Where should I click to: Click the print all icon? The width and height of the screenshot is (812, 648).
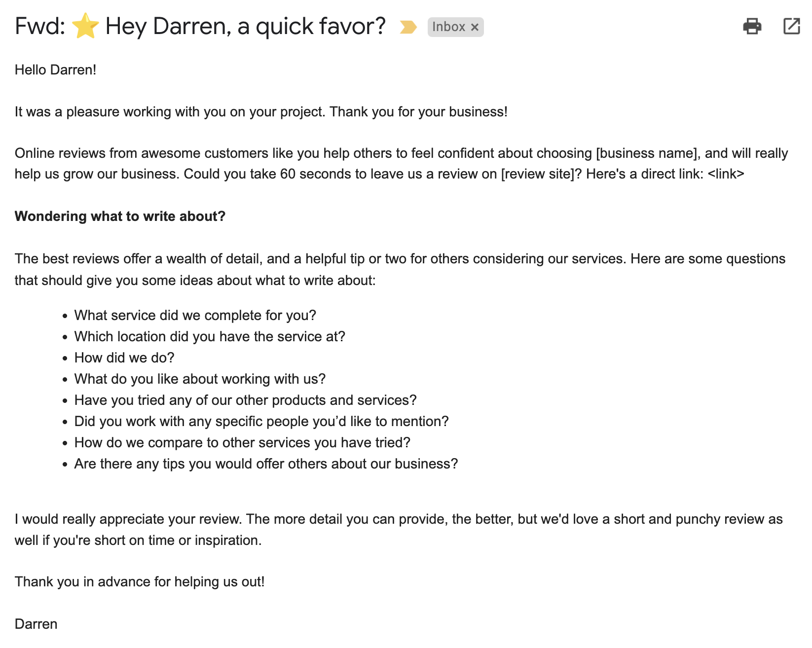click(752, 26)
